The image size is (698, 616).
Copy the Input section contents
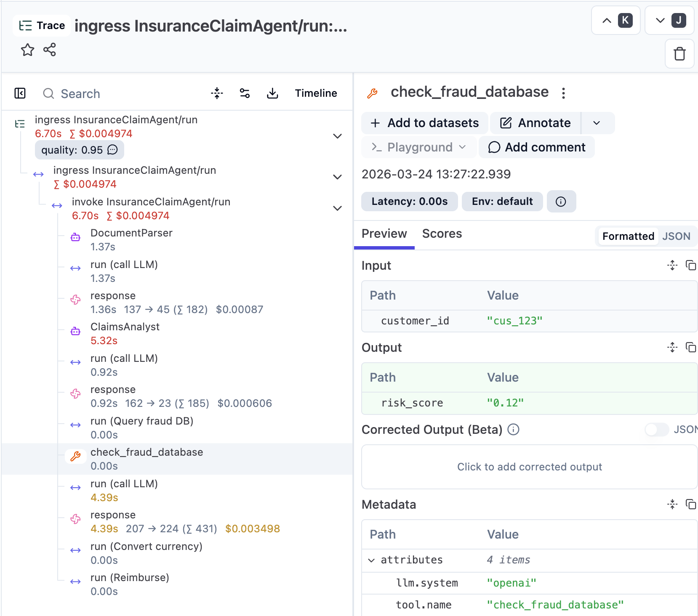click(690, 265)
